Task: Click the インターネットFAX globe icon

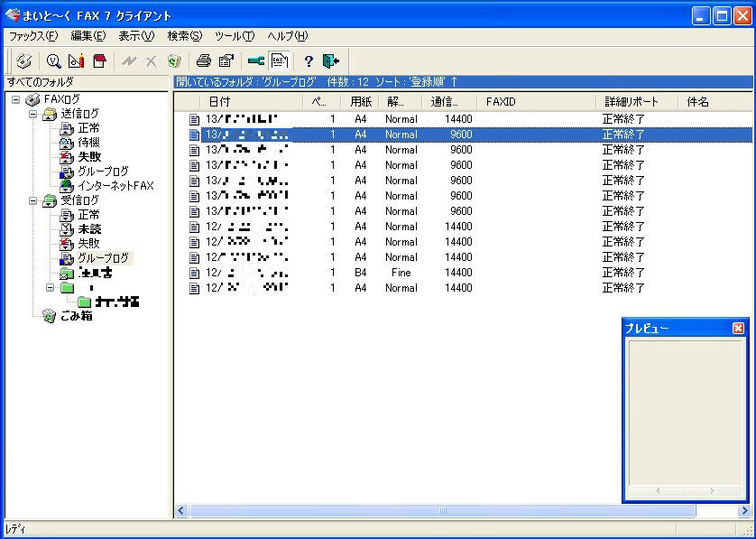Action: coord(66,186)
